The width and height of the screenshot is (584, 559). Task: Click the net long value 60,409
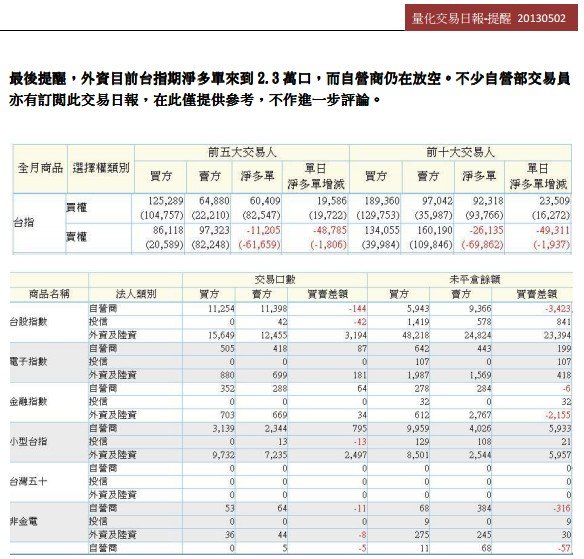(265, 201)
